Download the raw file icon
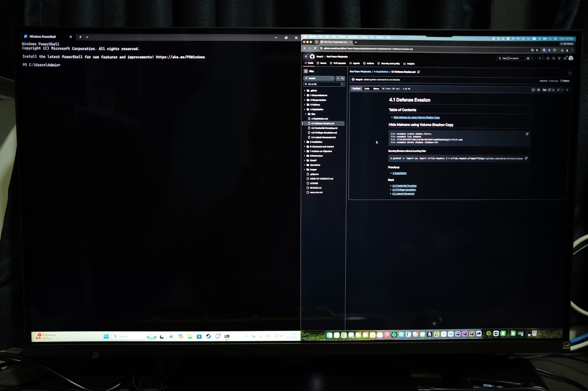The image size is (588, 391). [x=553, y=90]
